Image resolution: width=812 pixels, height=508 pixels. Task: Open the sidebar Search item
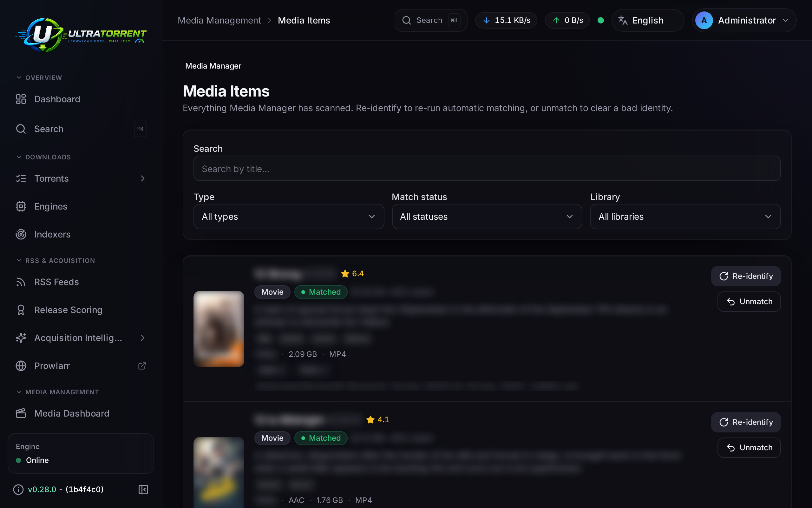81,129
